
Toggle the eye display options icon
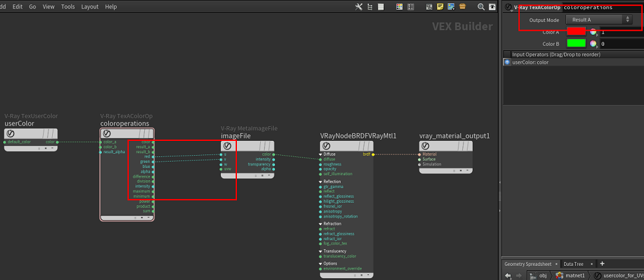point(492,6)
